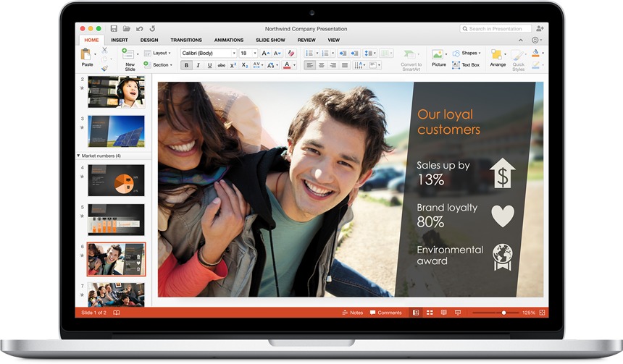Open Comments from the status bar

click(x=385, y=313)
